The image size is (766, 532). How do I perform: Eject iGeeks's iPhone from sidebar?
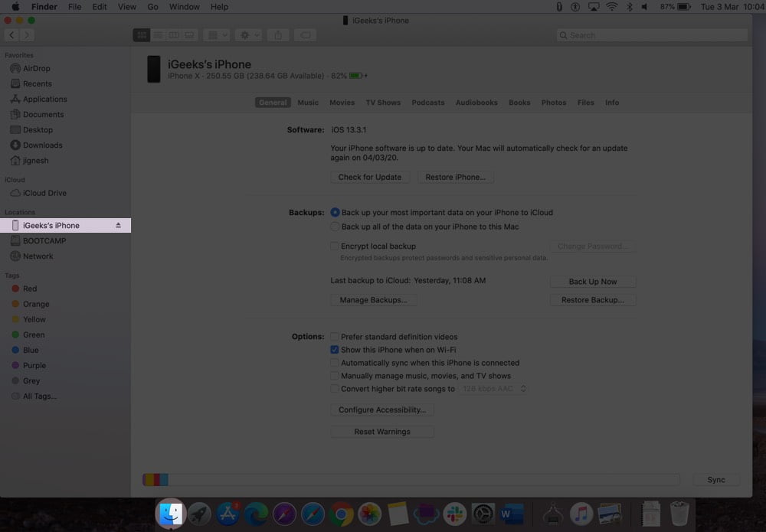tap(118, 225)
